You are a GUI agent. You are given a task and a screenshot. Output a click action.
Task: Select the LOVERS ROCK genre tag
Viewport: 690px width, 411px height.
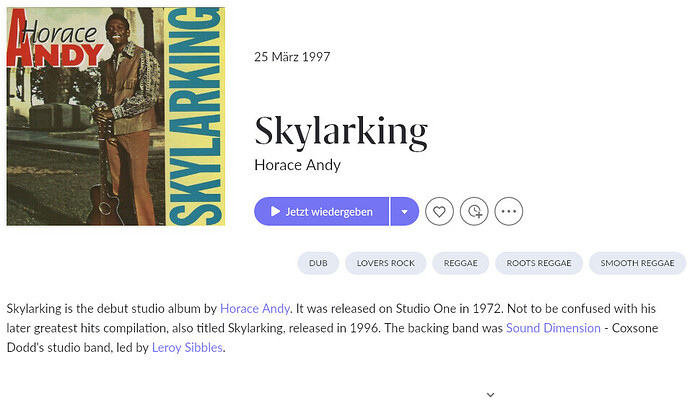point(385,263)
